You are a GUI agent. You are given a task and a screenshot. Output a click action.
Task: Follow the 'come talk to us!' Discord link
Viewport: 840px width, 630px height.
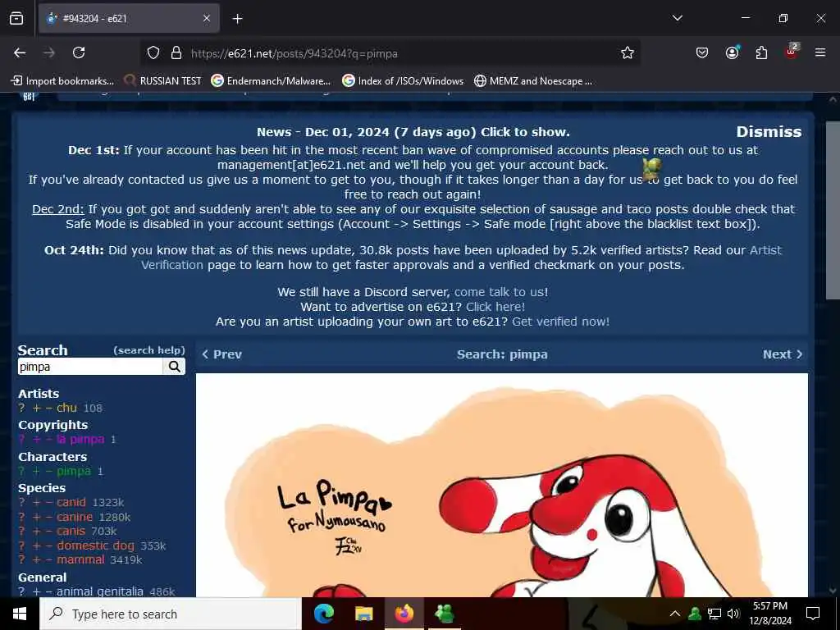[x=501, y=292]
